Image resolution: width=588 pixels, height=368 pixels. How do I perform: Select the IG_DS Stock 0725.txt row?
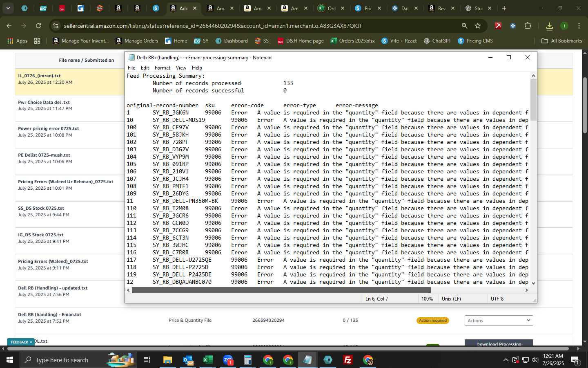pyautogui.click(x=69, y=241)
